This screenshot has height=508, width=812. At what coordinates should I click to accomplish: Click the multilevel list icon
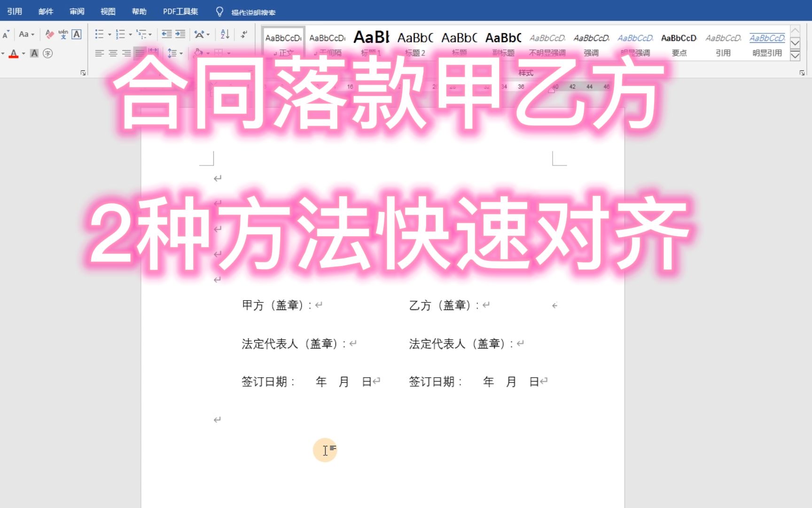(141, 34)
